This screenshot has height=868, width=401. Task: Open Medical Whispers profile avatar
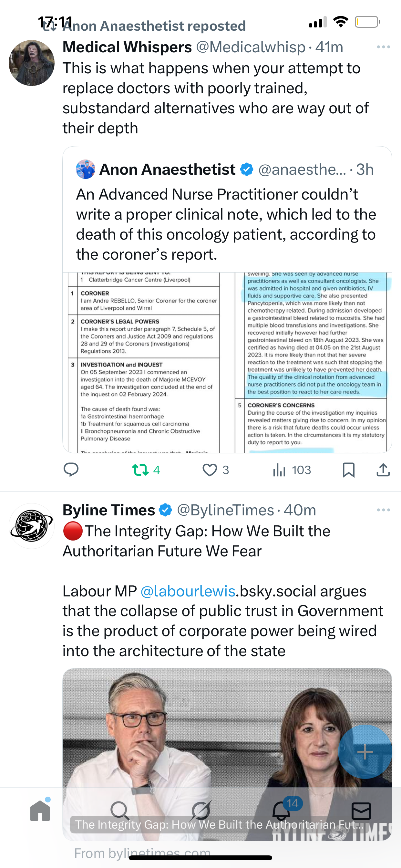32,63
